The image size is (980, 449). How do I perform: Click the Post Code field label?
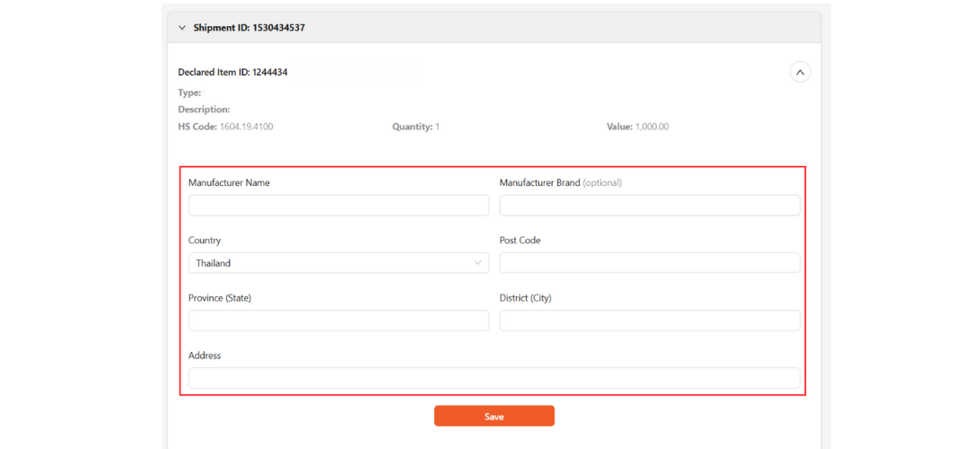pos(520,241)
